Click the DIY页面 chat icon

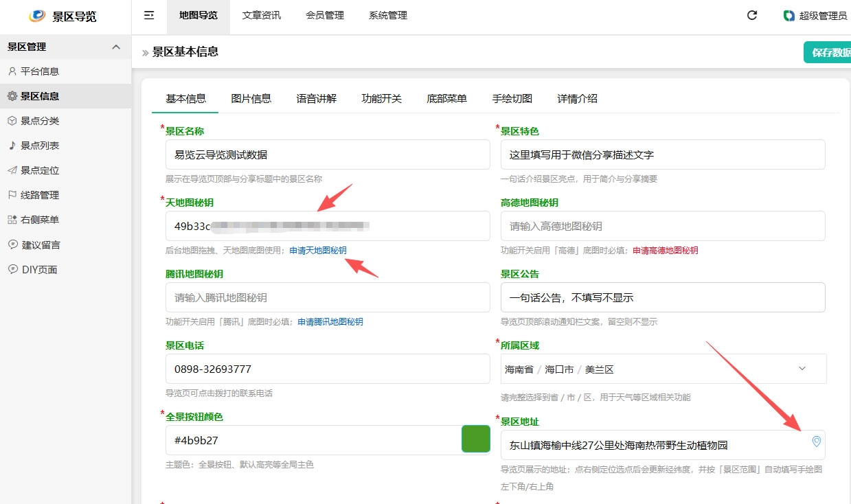pos(12,269)
